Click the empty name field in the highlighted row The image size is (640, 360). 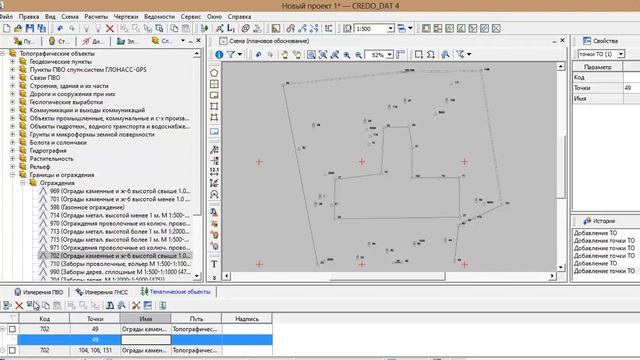pos(146,340)
